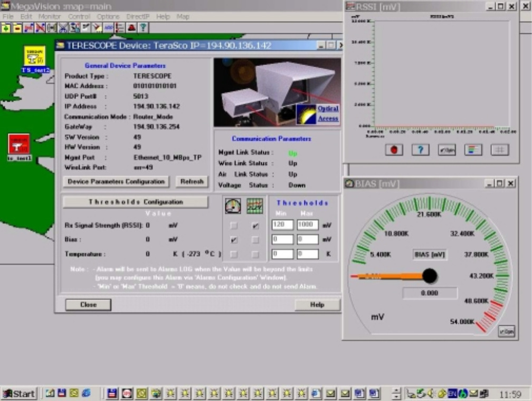Click the device photo thumbnail in dialog
Viewport: 532px width, 401px height.
[277, 92]
